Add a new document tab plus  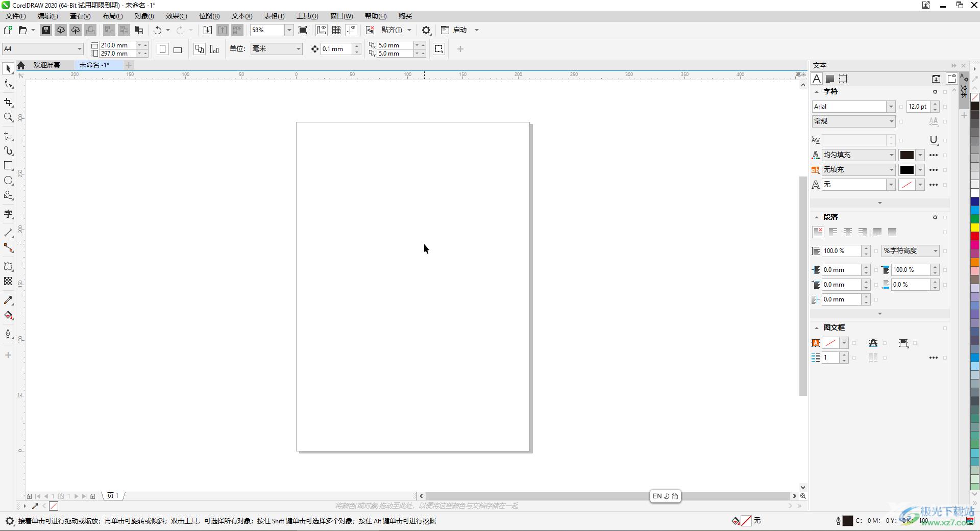129,65
